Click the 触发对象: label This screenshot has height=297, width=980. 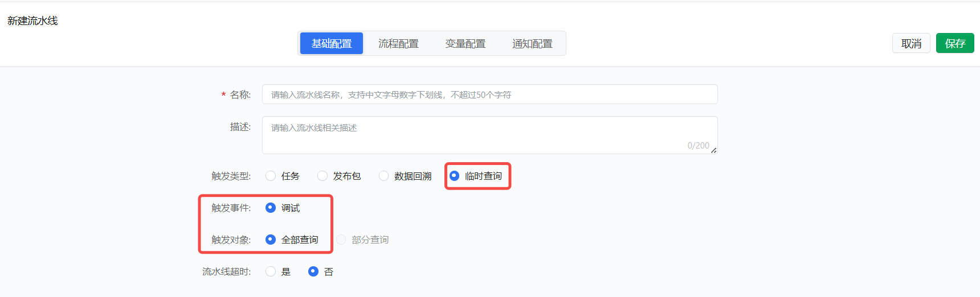tap(231, 240)
